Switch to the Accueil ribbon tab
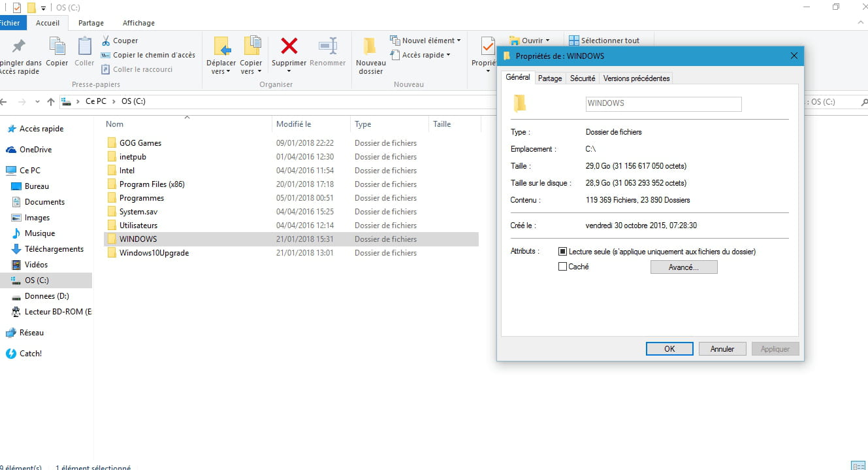This screenshot has height=470, width=868. [48, 23]
